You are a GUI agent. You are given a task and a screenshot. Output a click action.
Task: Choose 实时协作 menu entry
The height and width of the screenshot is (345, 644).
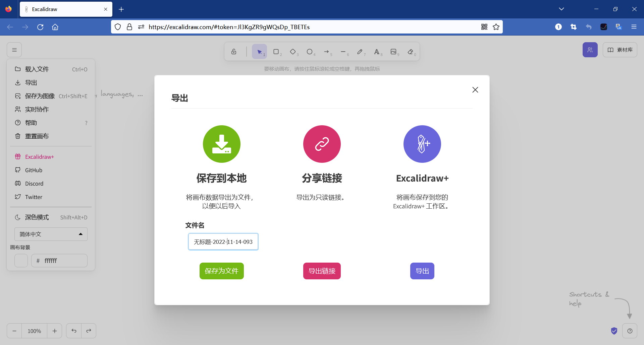tap(51, 110)
